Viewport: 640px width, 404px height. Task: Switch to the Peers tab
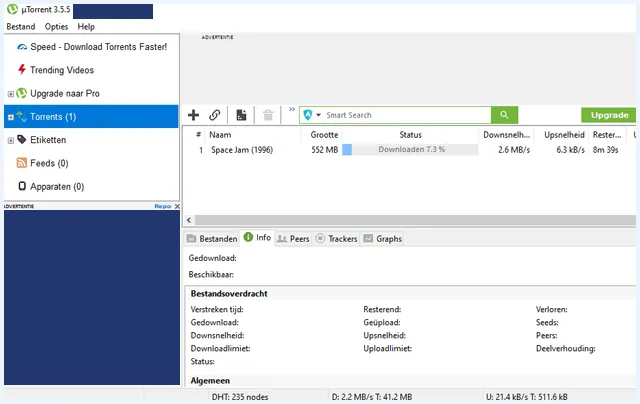(x=293, y=238)
